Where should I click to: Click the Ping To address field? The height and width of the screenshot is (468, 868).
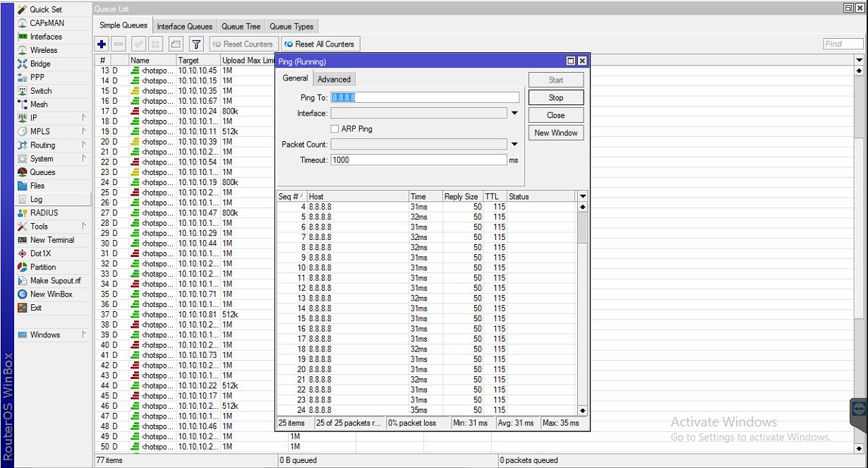[425, 97]
